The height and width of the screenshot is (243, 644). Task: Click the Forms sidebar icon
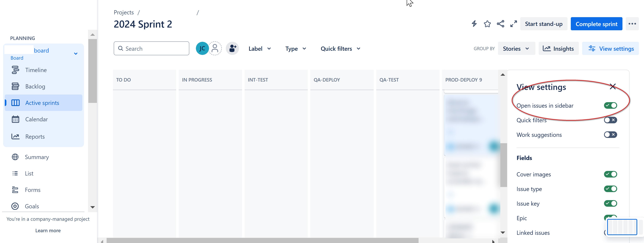click(x=15, y=190)
